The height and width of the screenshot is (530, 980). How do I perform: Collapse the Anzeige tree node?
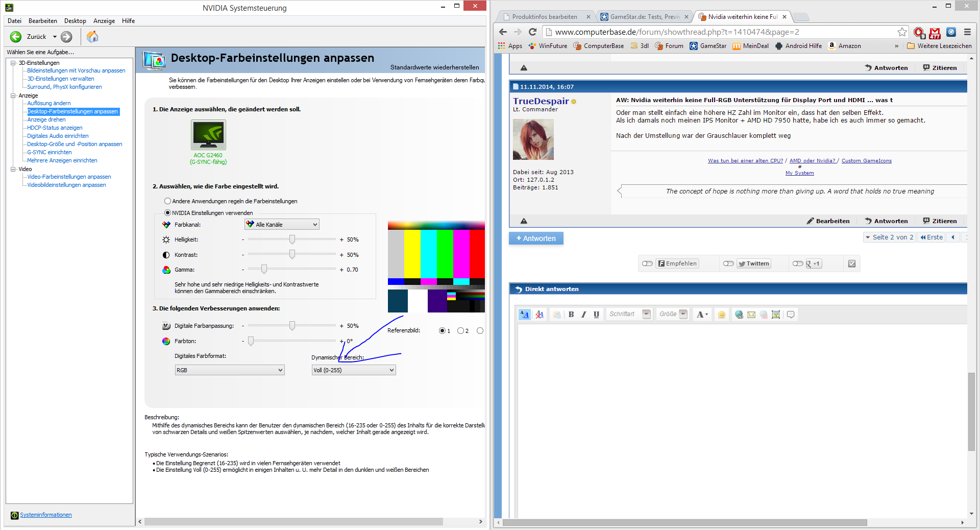[x=13, y=95]
